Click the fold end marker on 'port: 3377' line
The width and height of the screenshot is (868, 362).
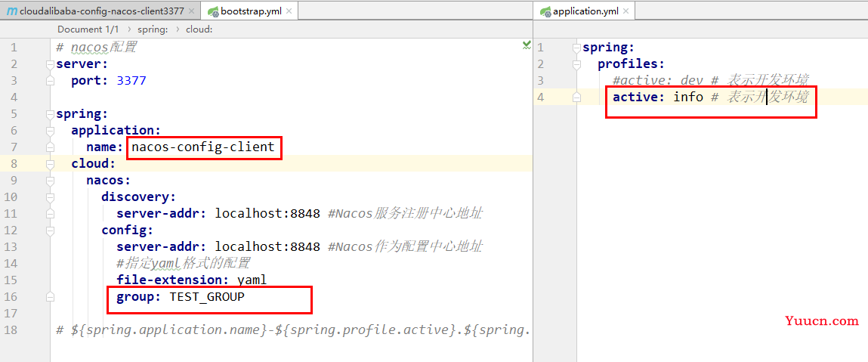tap(51, 81)
